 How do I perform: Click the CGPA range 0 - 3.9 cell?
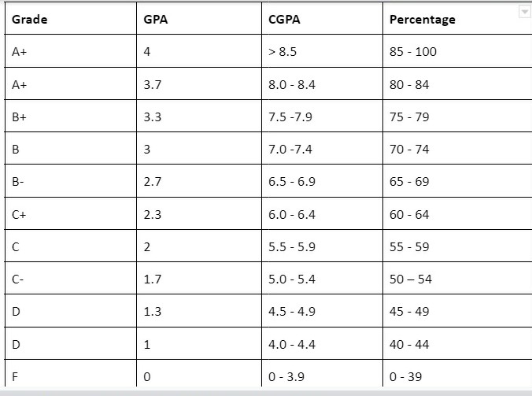click(x=286, y=376)
